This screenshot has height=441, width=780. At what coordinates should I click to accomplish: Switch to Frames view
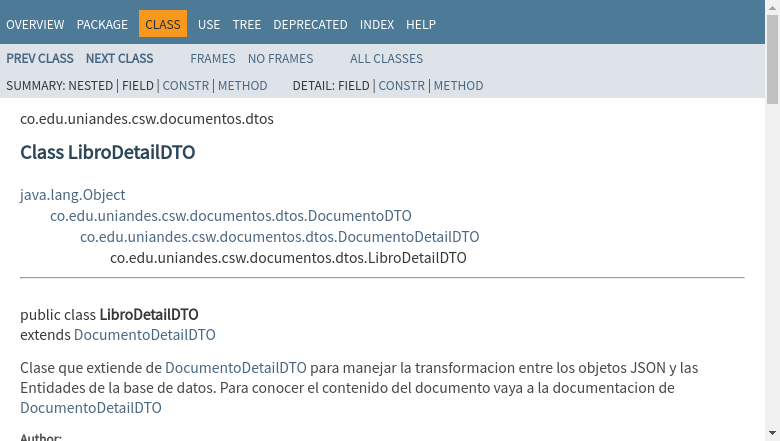pos(213,59)
